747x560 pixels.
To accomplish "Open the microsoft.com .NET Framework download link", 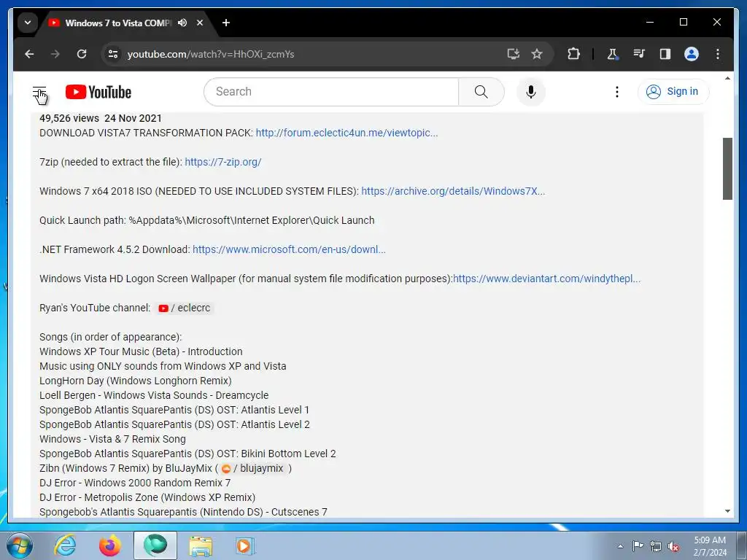I will pyautogui.click(x=289, y=249).
